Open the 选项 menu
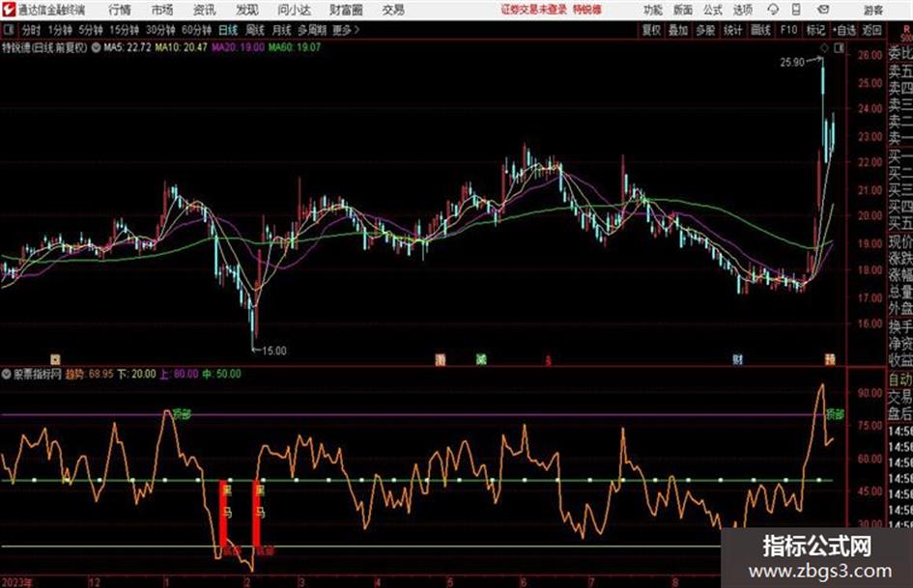 742,10
